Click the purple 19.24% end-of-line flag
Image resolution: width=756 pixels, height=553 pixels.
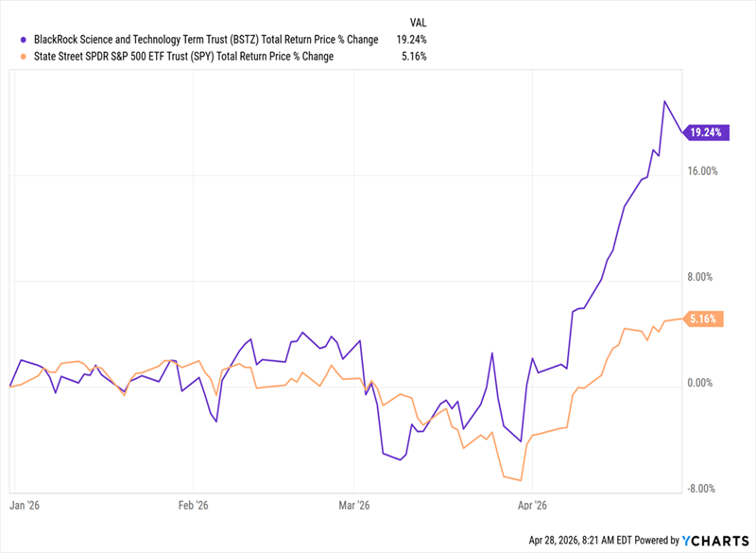(706, 133)
